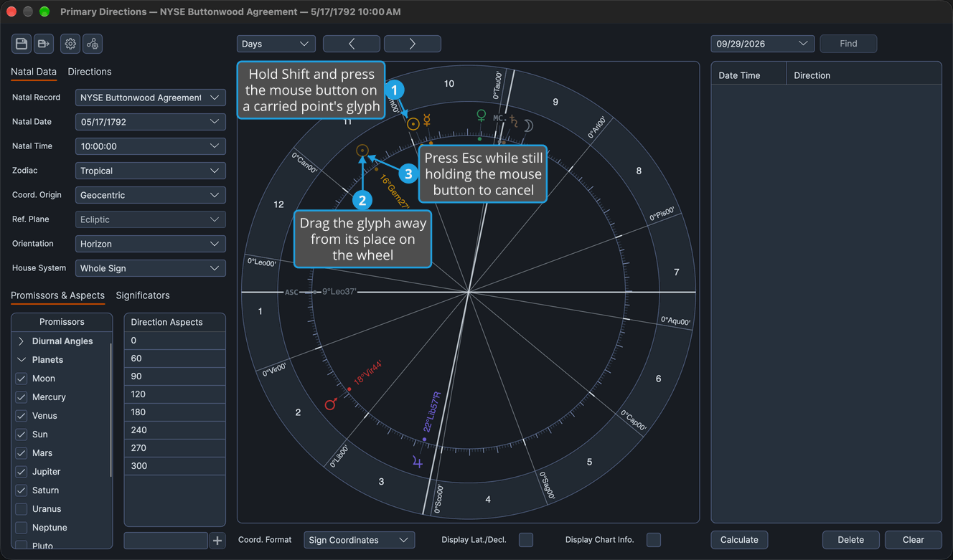Click the Delete button
953x560 pixels.
point(851,540)
